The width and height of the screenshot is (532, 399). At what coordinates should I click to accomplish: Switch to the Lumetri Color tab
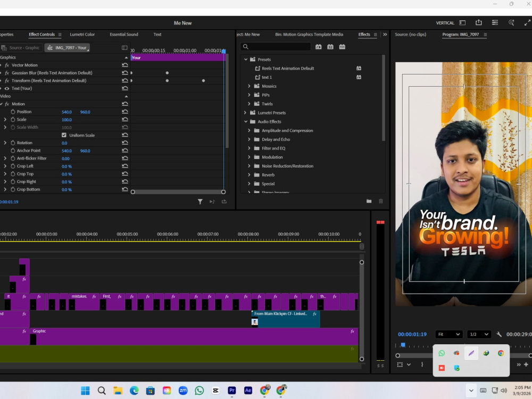pyautogui.click(x=82, y=34)
